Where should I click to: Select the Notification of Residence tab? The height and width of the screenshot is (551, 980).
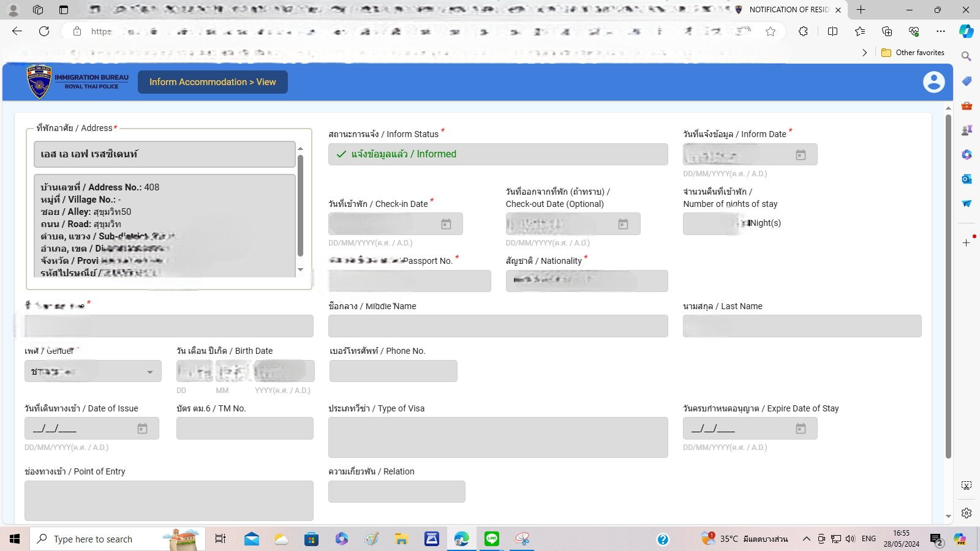[788, 10]
